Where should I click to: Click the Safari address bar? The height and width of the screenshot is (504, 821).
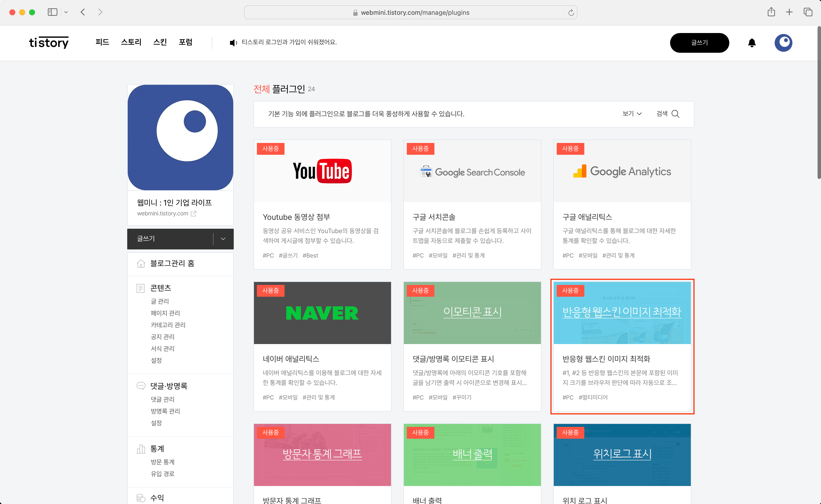click(410, 13)
